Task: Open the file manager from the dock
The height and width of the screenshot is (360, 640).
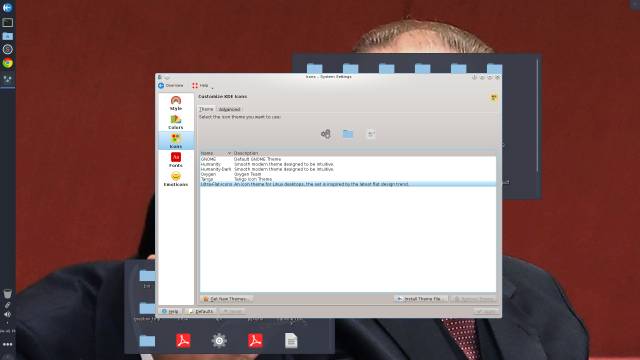Action: click(7, 36)
